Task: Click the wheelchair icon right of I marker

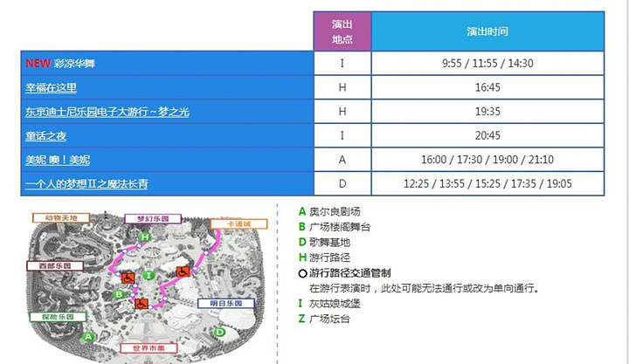Action: (182, 271)
